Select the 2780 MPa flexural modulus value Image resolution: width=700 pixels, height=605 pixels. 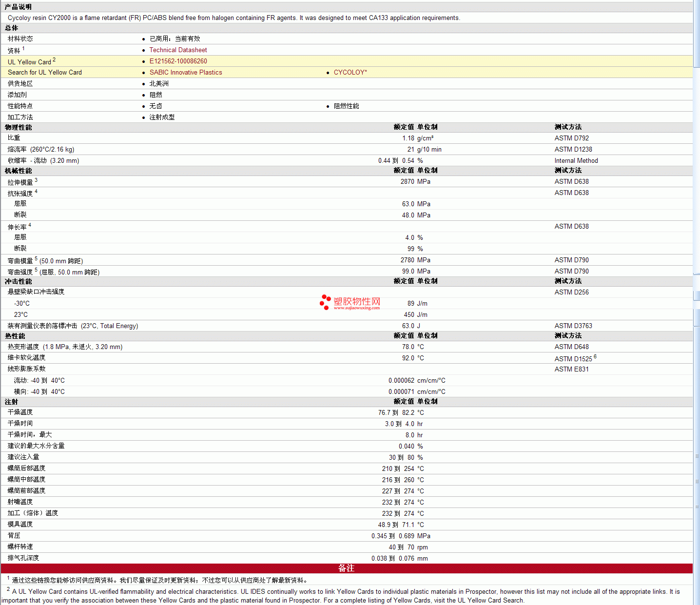415,260
